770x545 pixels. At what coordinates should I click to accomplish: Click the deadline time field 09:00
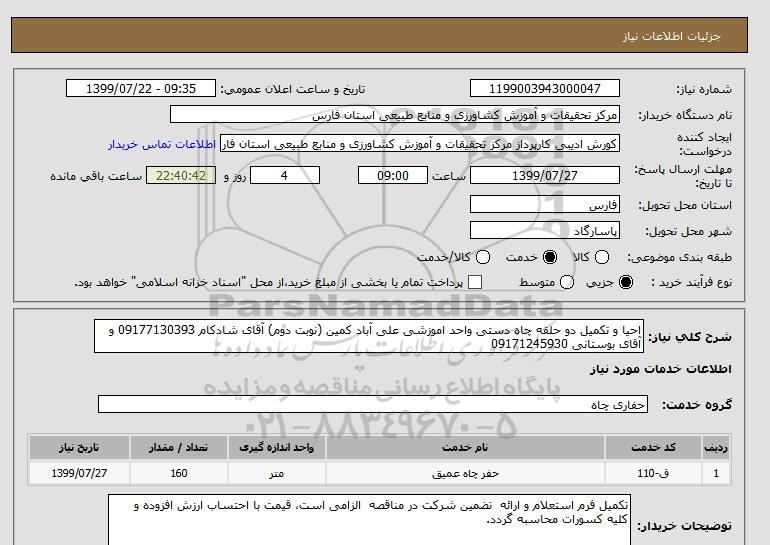point(393,175)
